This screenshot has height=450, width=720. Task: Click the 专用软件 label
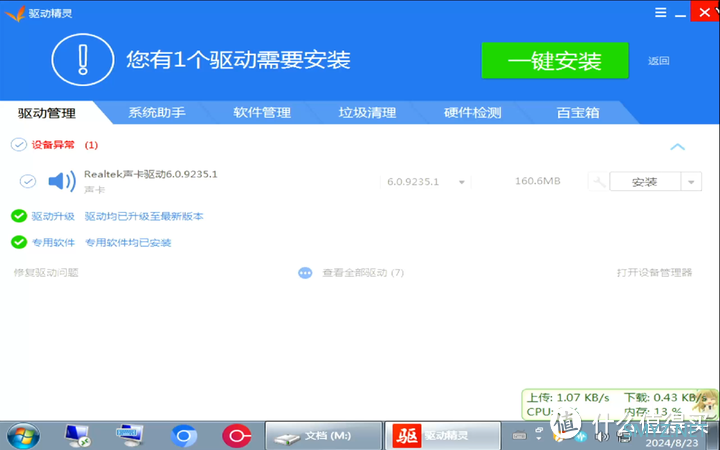coord(53,242)
